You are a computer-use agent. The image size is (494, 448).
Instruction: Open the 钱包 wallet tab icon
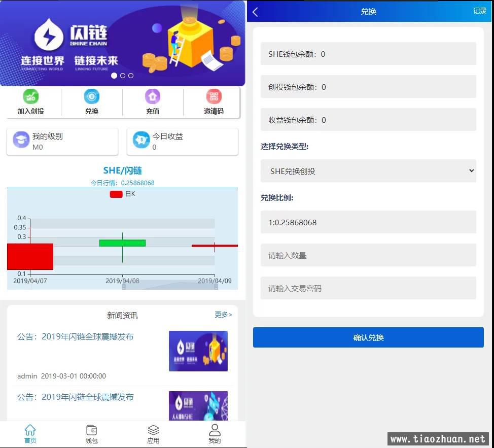coord(92,430)
